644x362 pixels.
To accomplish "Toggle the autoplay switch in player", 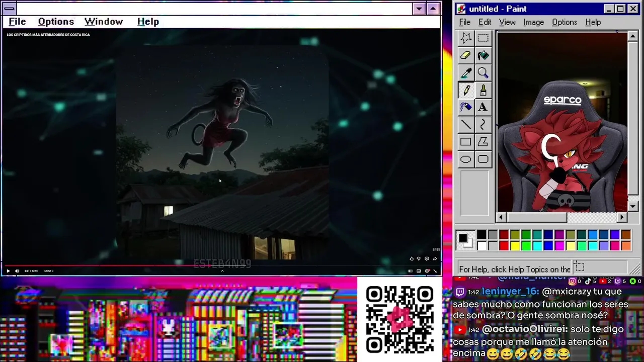I will pyautogui.click(x=410, y=271).
